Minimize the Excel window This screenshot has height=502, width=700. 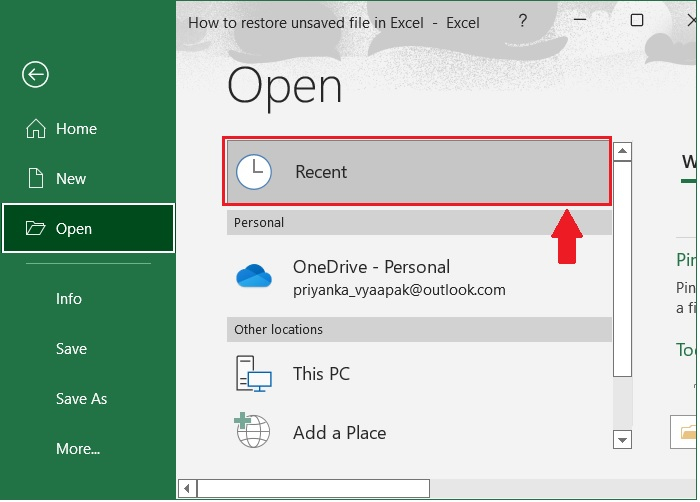[x=580, y=20]
